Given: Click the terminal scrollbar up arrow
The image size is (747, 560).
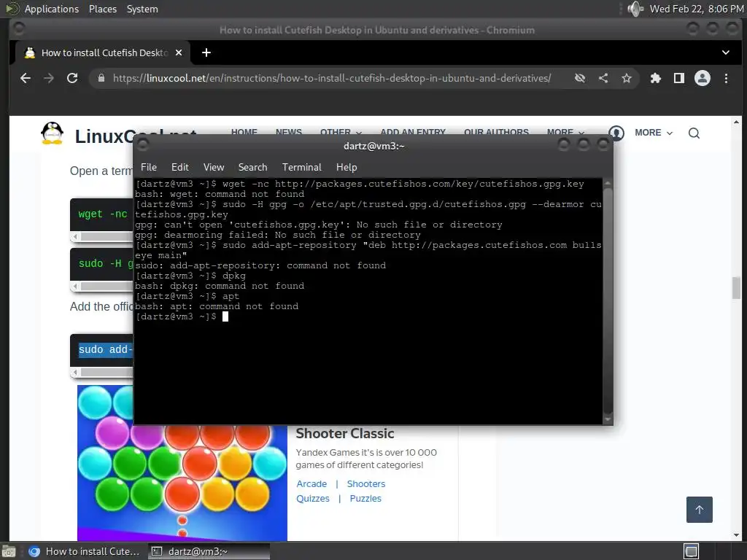Looking at the screenshot, I should pyautogui.click(x=608, y=183).
